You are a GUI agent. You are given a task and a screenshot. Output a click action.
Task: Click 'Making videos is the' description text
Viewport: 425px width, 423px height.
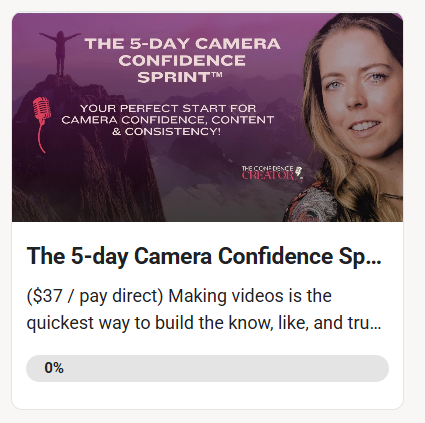[x=250, y=296]
